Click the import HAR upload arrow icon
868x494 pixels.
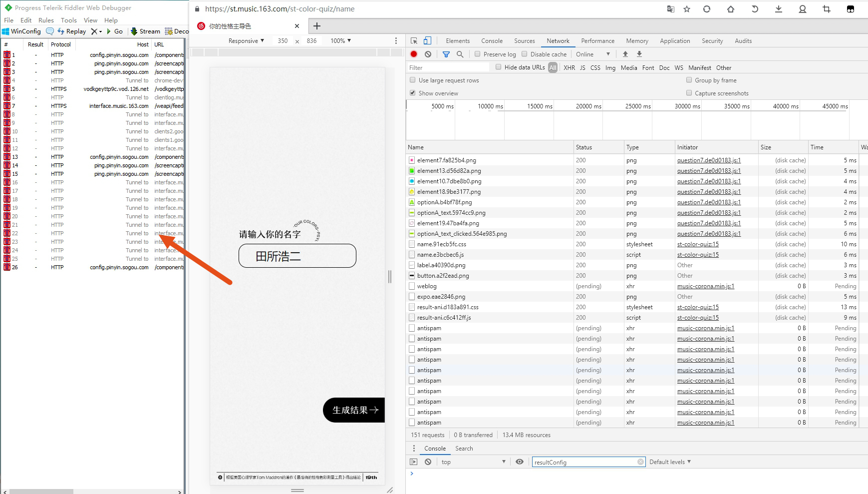pyautogui.click(x=625, y=54)
